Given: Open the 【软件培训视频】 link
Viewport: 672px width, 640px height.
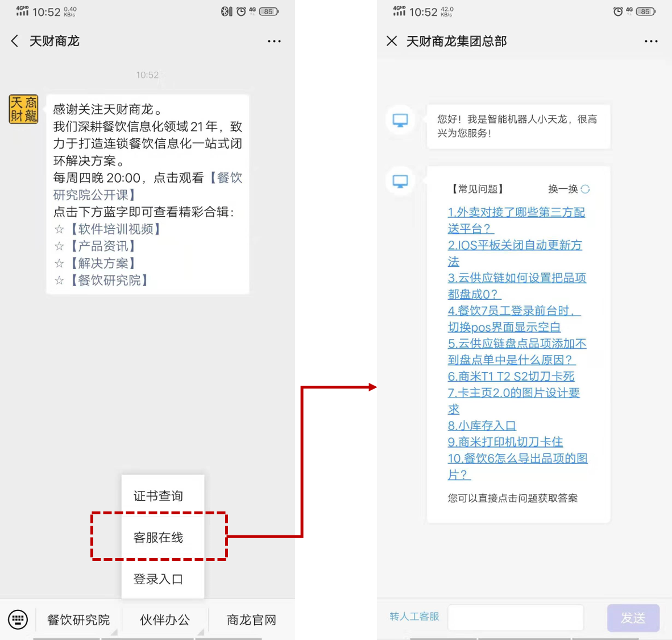Looking at the screenshot, I should pyautogui.click(x=115, y=229).
